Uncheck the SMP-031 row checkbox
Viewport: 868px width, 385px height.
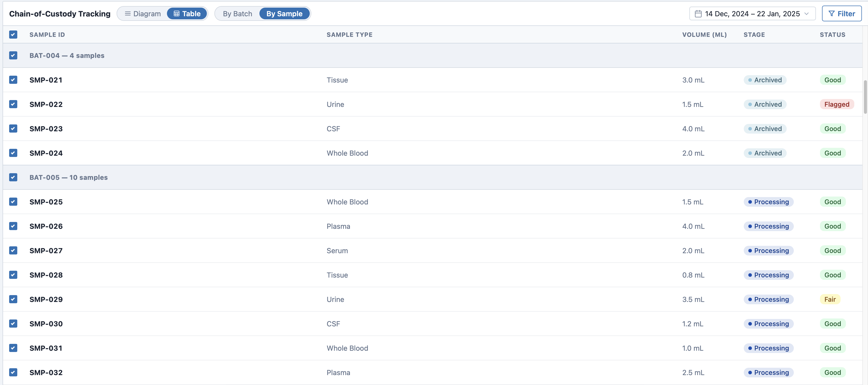13,348
